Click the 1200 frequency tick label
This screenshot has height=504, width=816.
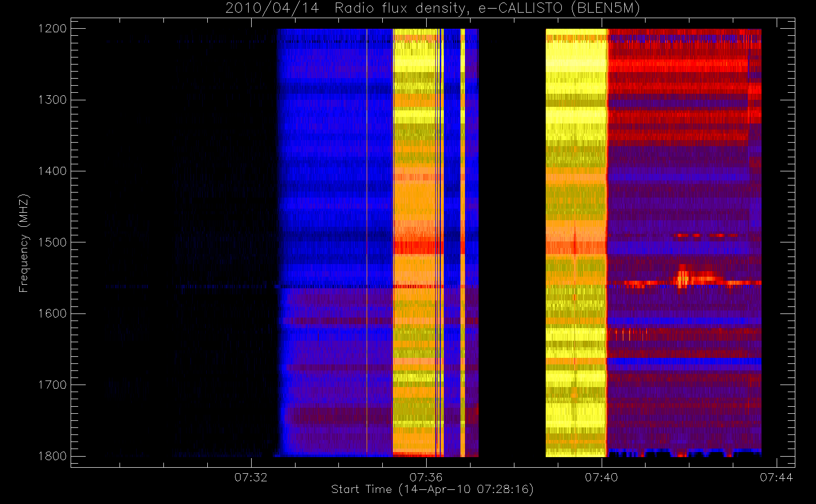[52, 29]
